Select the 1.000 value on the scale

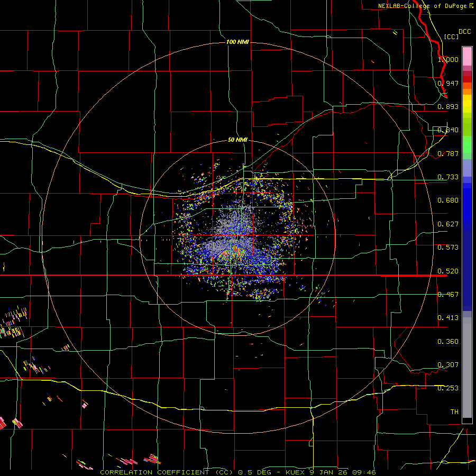pos(448,59)
